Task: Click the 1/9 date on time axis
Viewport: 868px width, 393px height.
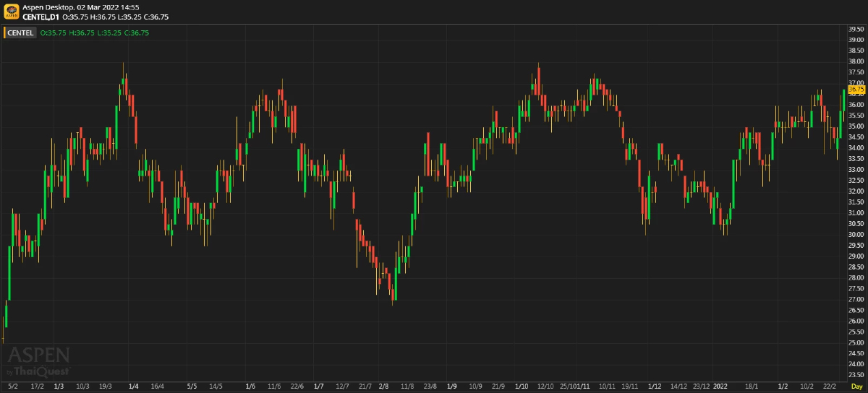Action: pos(452,386)
